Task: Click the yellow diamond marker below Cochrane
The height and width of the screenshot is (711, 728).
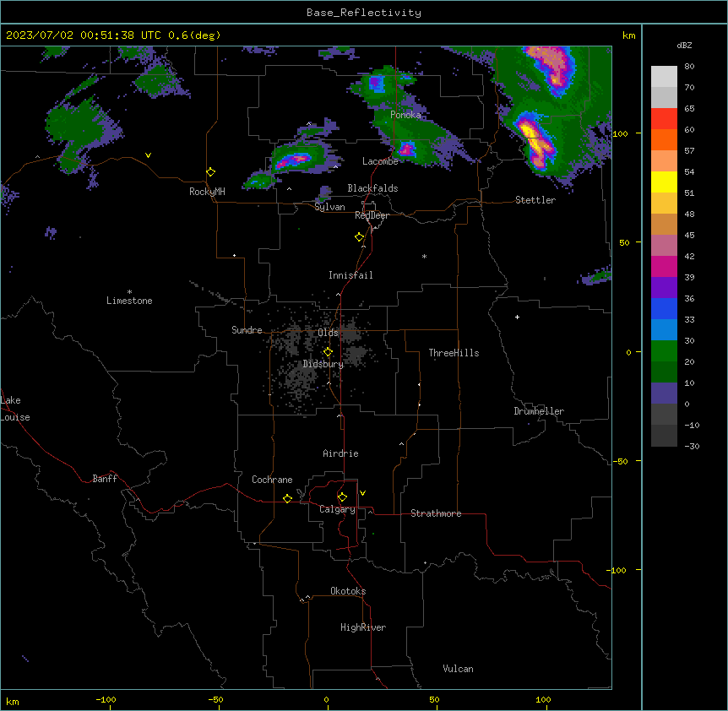Action: pyautogui.click(x=287, y=498)
